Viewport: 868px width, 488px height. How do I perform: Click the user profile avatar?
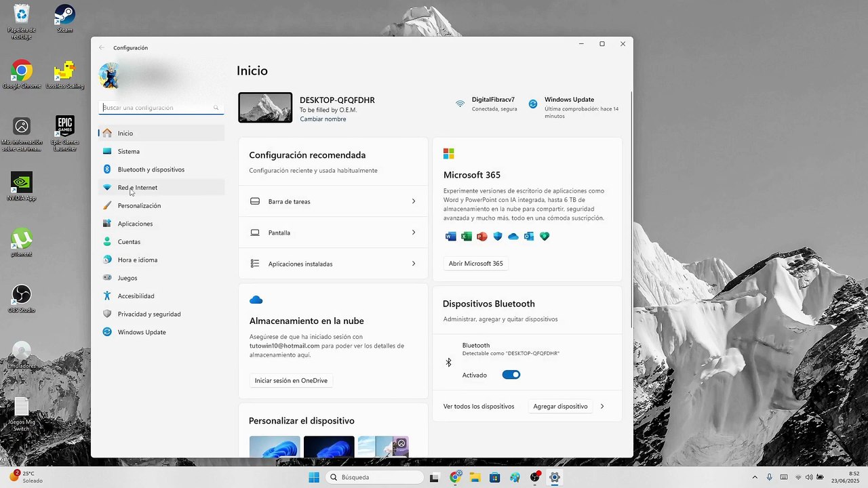tap(109, 75)
